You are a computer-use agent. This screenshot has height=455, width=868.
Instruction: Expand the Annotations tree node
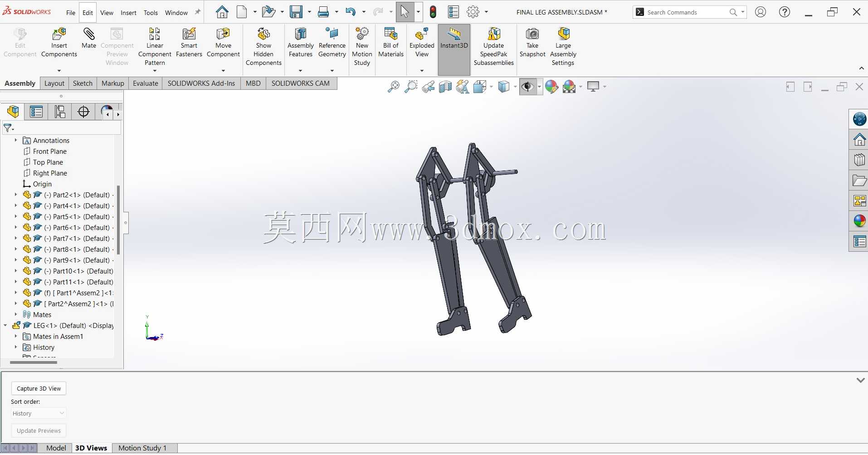tap(16, 141)
